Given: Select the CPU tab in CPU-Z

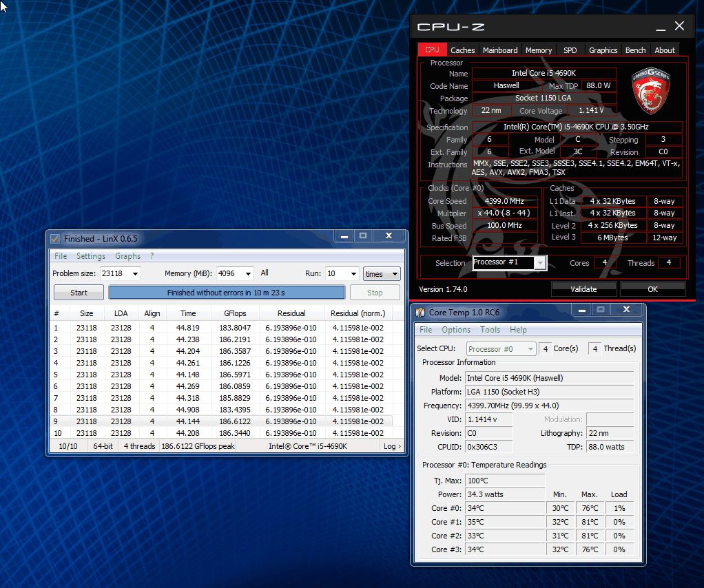Looking at the screenshot, I should click(432, 50).
